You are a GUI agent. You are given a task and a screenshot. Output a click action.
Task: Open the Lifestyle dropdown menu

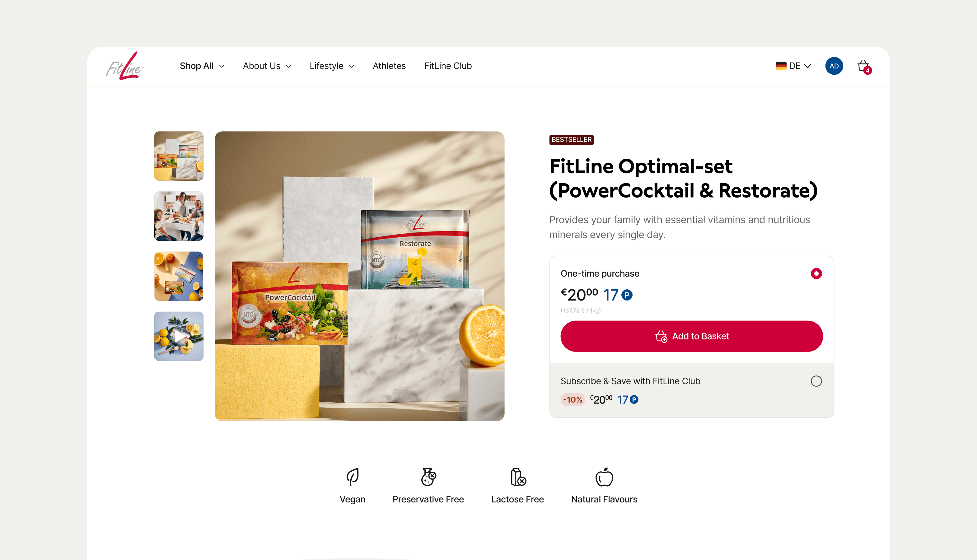pos(332,66)
